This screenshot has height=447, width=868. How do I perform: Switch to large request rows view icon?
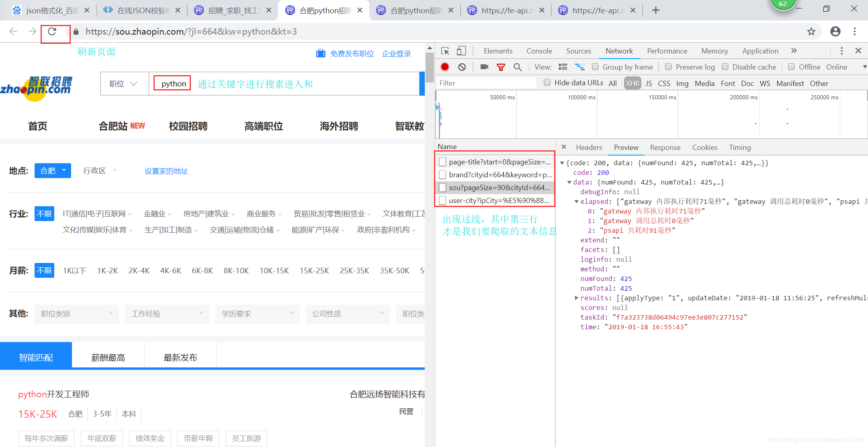563,67
